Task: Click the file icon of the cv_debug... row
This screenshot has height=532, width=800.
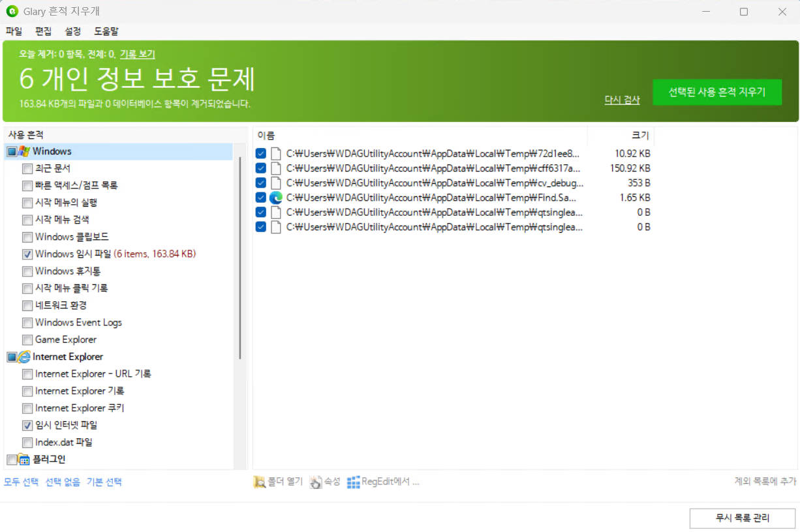Action: (x=275, y=183)
